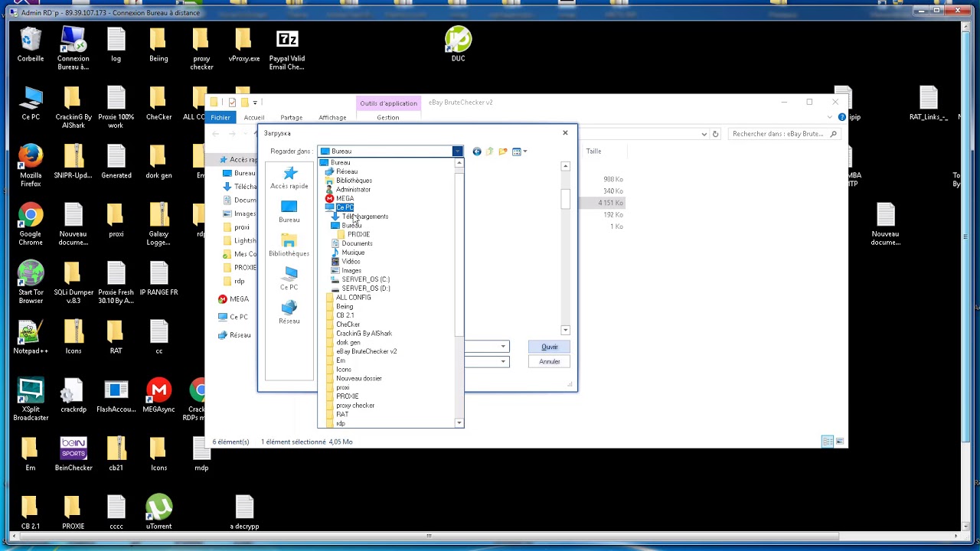
Task: Create new folder from dialog toolbar
Action: (x=503, y=152)
